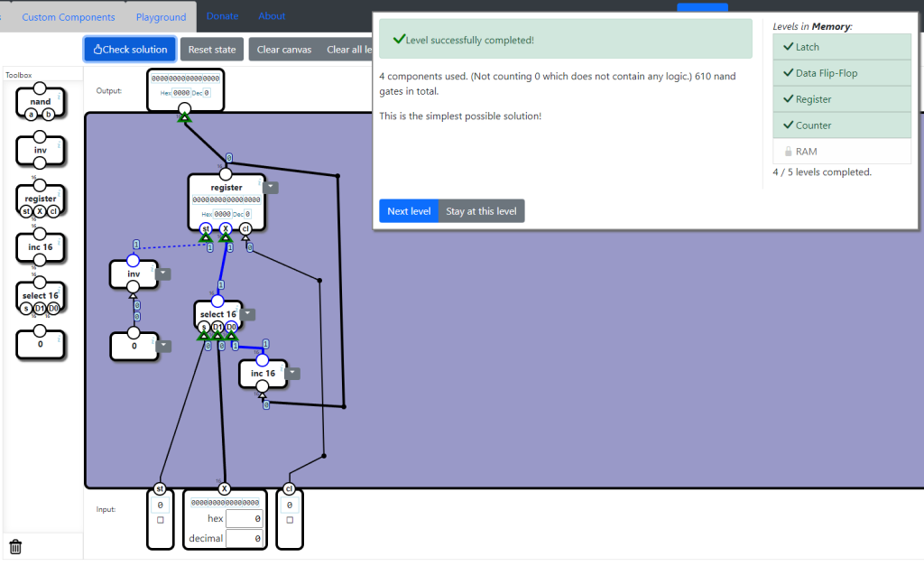The width and height of the screenshot is (924, 566).
Task: Choose the select 16 toolbox component
Action: pos(41,295)
